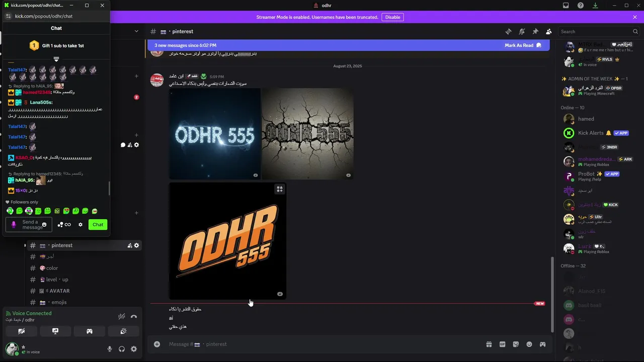Mark As Read new messages bar
Image resolution: width=644 pixels, height=362 pixels.
(523, 45)
